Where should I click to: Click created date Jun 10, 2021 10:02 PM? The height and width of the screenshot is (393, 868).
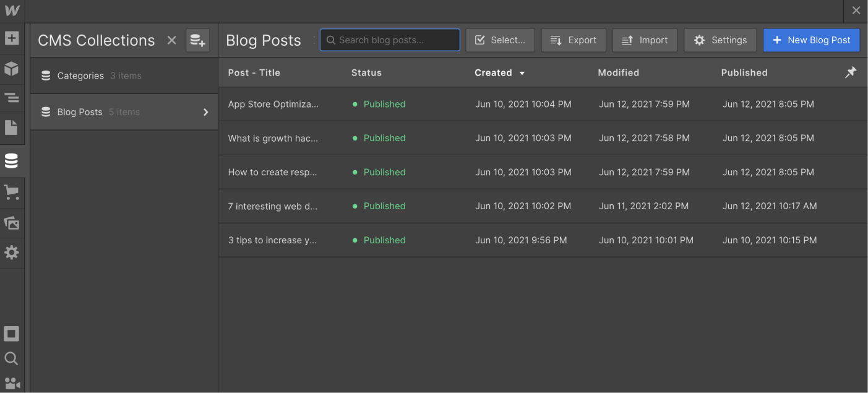(x=523, y=206)
